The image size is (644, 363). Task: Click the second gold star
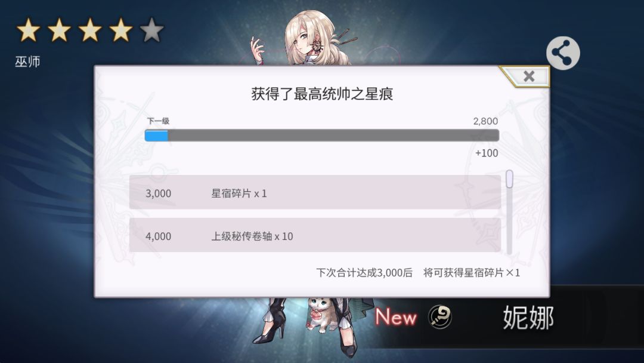coord(59,30)
